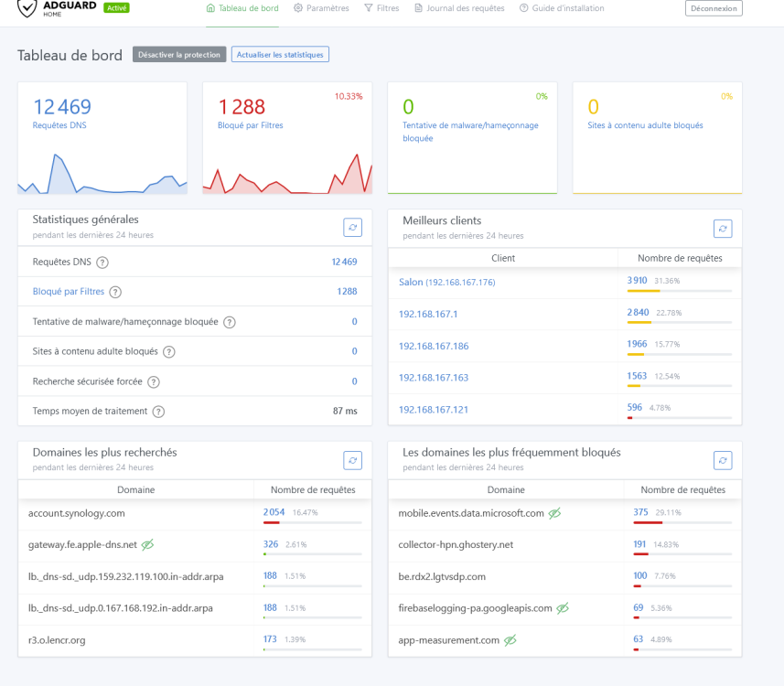The image size is (784, 686).
Task: Click lb._dns-sd._udp.0.167.168.192.in-addr.arpa row
Action: pos(195,609)
